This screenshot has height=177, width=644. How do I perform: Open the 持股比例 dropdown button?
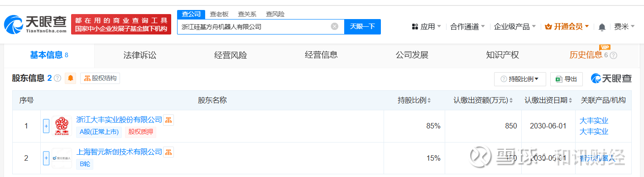pyautogui.click(x=520, y=79)
